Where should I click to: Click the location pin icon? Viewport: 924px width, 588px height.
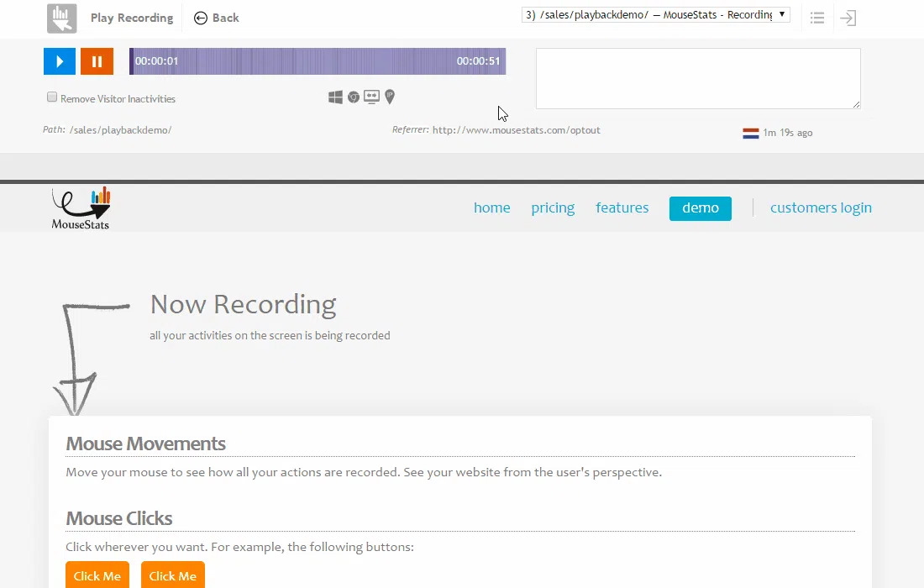(390, 97)
